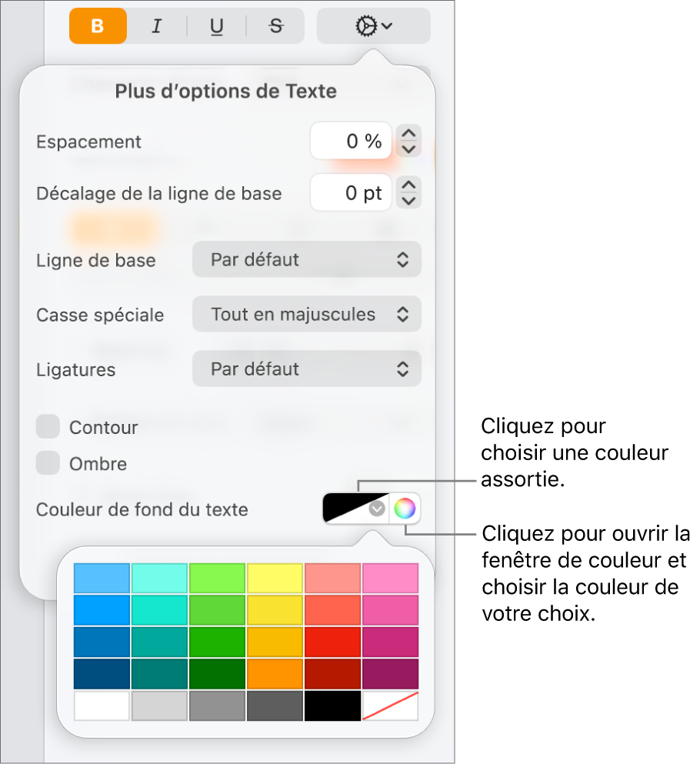This screenshot has width=700, height=764.
Task: Enable the Contour checkbox
Action: click(x=47, y=427)
